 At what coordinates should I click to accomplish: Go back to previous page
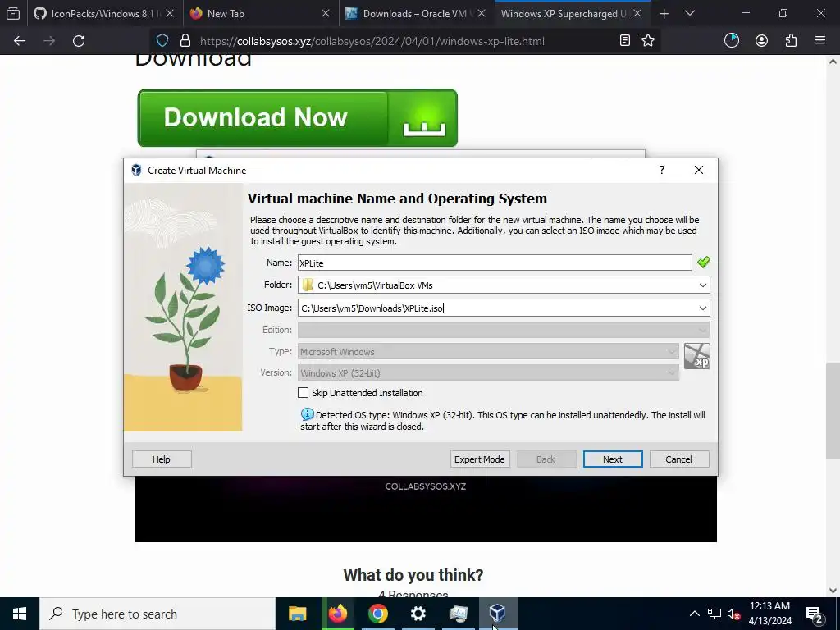pyautogui.click(x=20, y=41)
